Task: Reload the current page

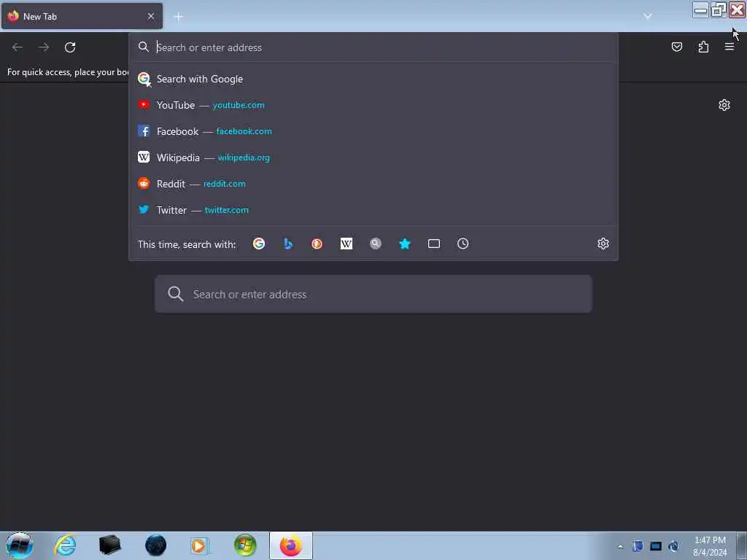Action: click(x=70, y=47)
